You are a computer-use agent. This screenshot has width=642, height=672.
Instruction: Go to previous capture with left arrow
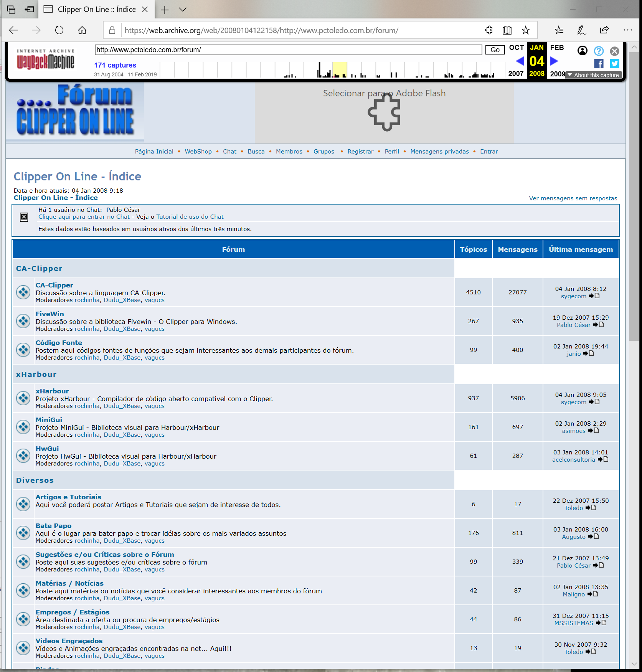point(520,61)
